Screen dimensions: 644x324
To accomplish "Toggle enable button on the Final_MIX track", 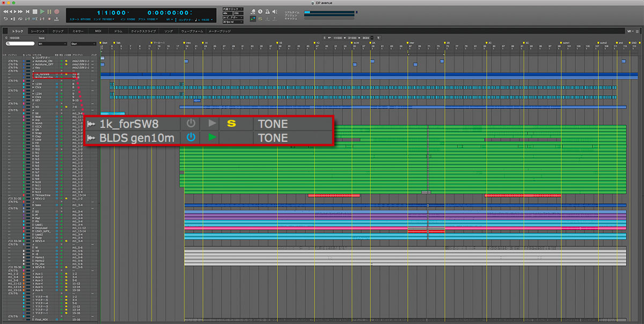I will coord(57,319).
